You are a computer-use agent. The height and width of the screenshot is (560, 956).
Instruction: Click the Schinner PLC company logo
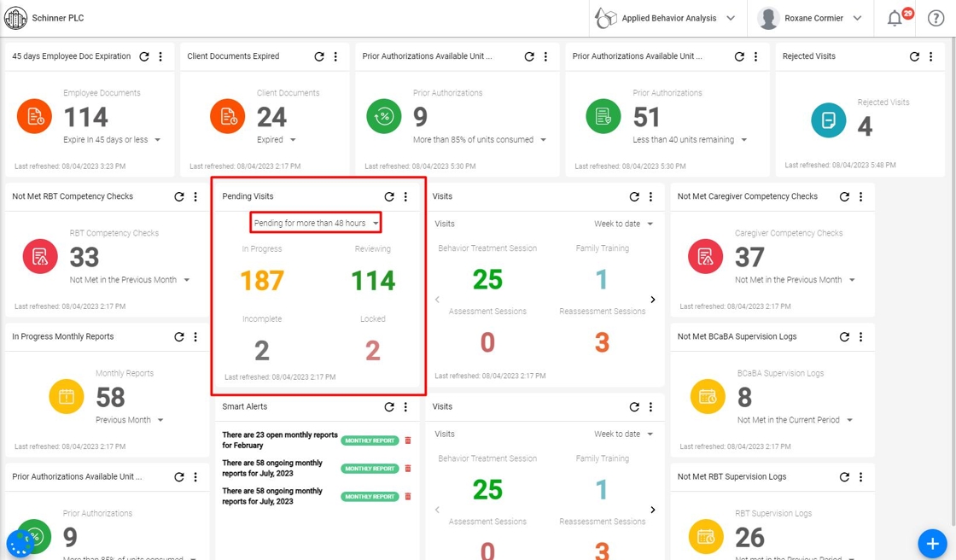(x=16, y=18)
